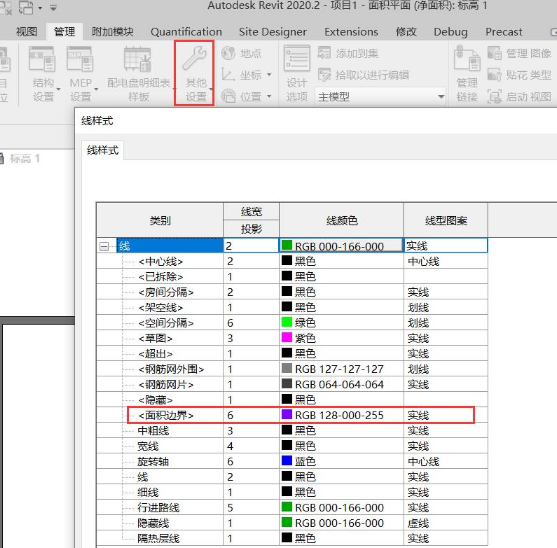The width and height of the screenshot is (557, 548).
Task: Open the 其他设置 wrench tool
Action: pyautogui.click(x=194, y=73)
